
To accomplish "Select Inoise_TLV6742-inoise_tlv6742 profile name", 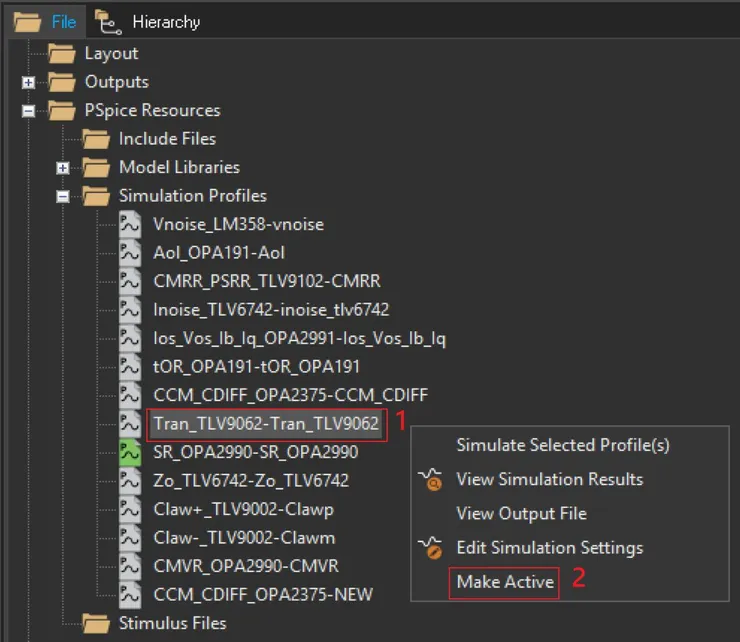I will (x=271, y=310).
